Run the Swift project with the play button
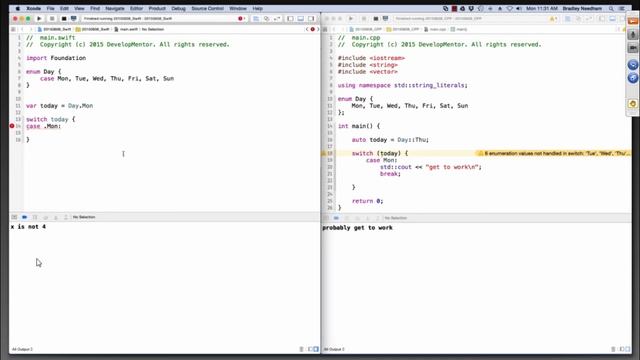 coord(39,18)
